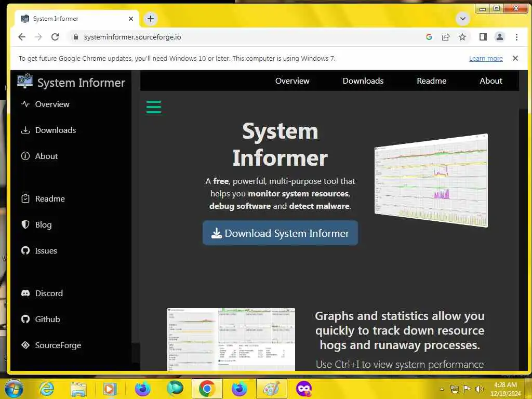Click the System Informer sidebar title text

81,83
